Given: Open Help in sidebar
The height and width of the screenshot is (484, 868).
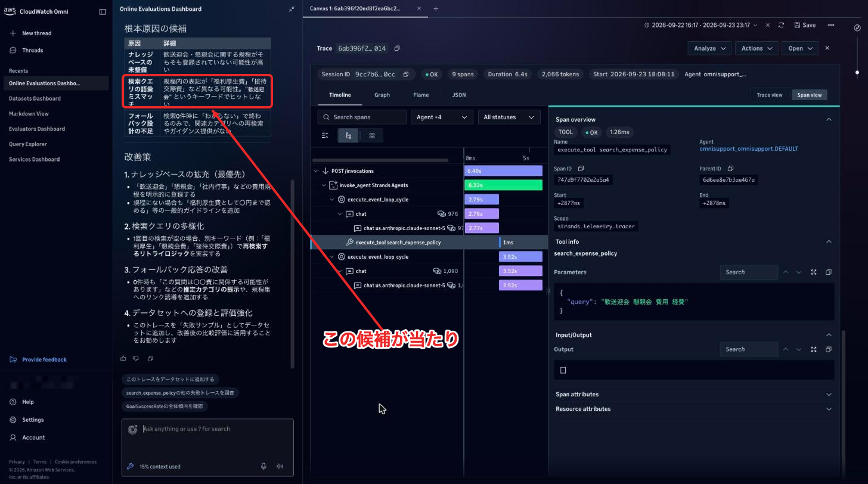Looking at the screenshot, I should (x=27, y=402).
